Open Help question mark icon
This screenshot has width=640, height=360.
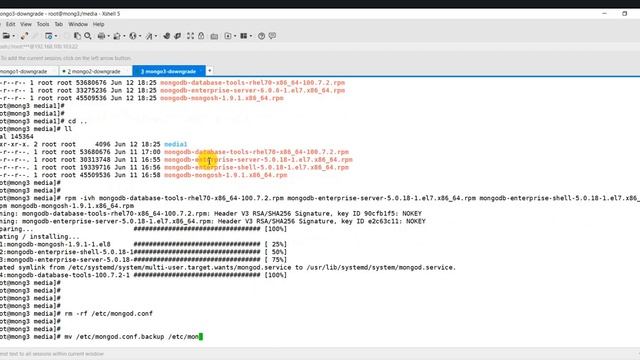(x=262, y=36)
